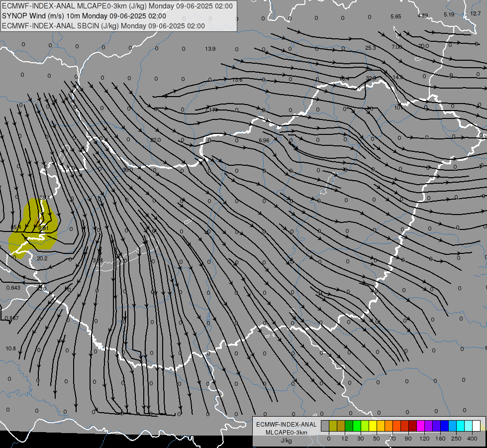The image size is (487, 448).
Task: Click the map value 13.6
Action: [x=237, y=80]
